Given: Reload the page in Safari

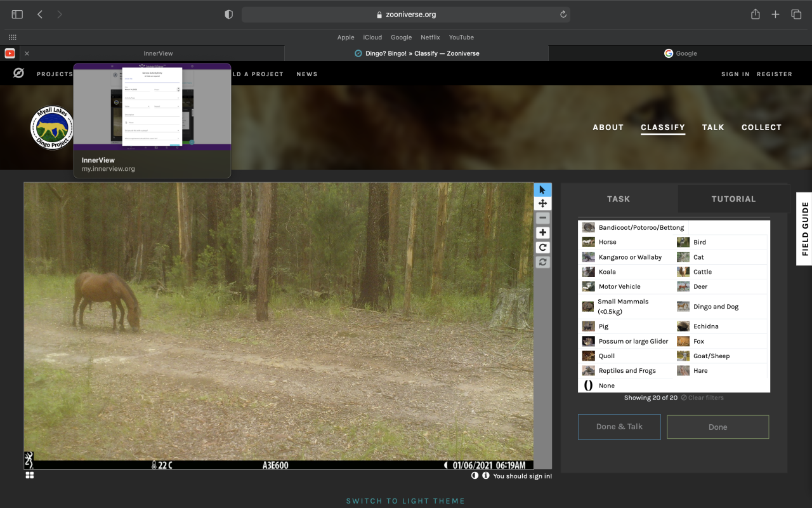Looking at the screenshot, I should click(563, 15).
